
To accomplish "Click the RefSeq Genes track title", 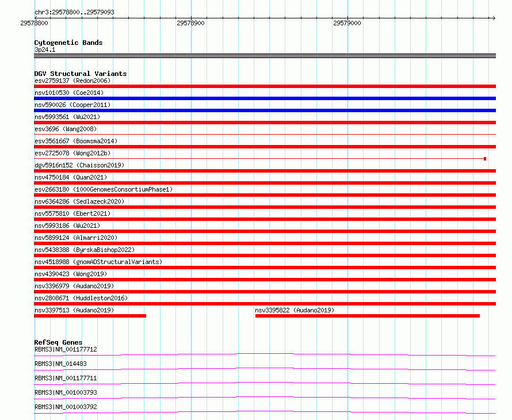I will [58, 342].
